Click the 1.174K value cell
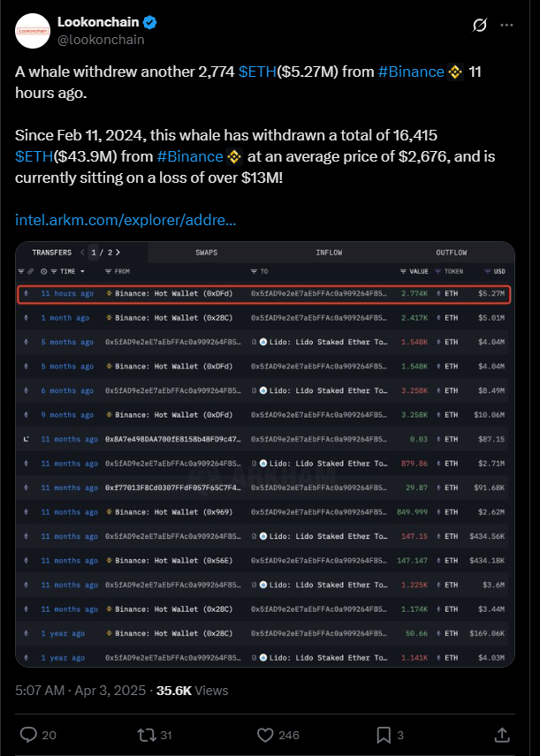 click(x=415, y=609)
